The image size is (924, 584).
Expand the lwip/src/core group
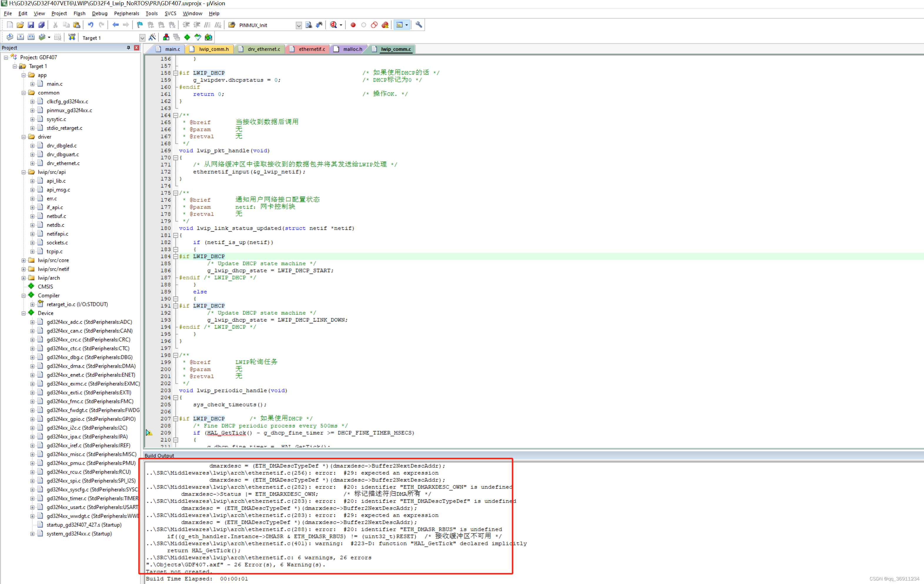(24, 260)
